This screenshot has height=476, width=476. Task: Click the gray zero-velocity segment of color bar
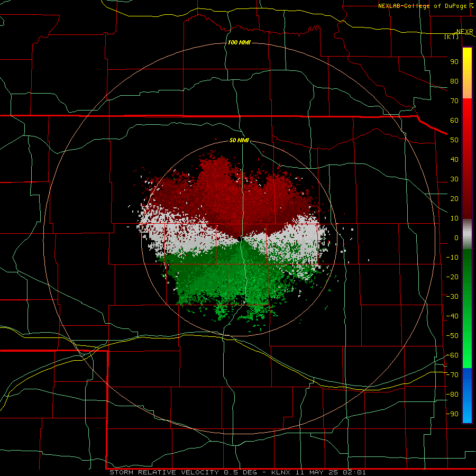[467, 234]
